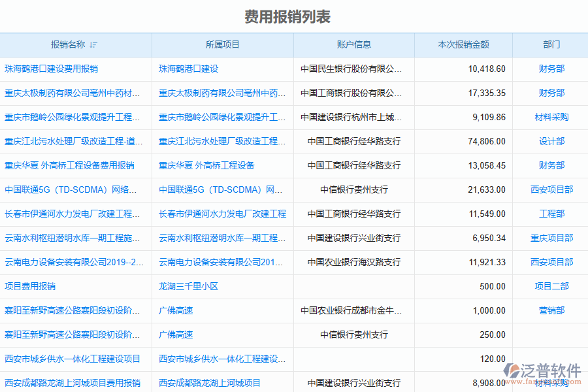Open the 重庆华夏 外高桥工程设备 project link
This screenshot has width=588, height=392.
click(206, 165)
